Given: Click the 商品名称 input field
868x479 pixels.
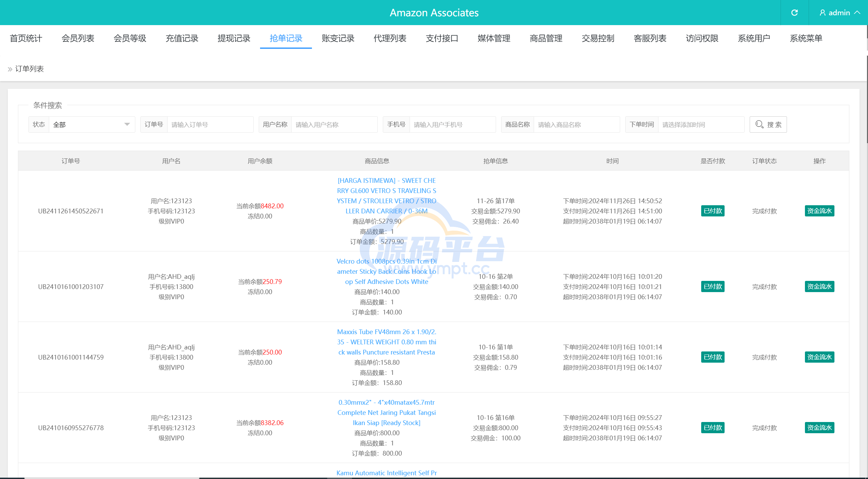Looking at the screenshot, I should (577, 124).
